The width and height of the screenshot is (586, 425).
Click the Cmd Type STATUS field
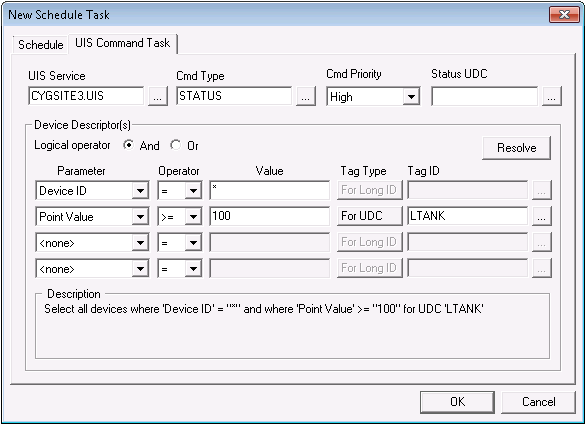tap(234, 96)
